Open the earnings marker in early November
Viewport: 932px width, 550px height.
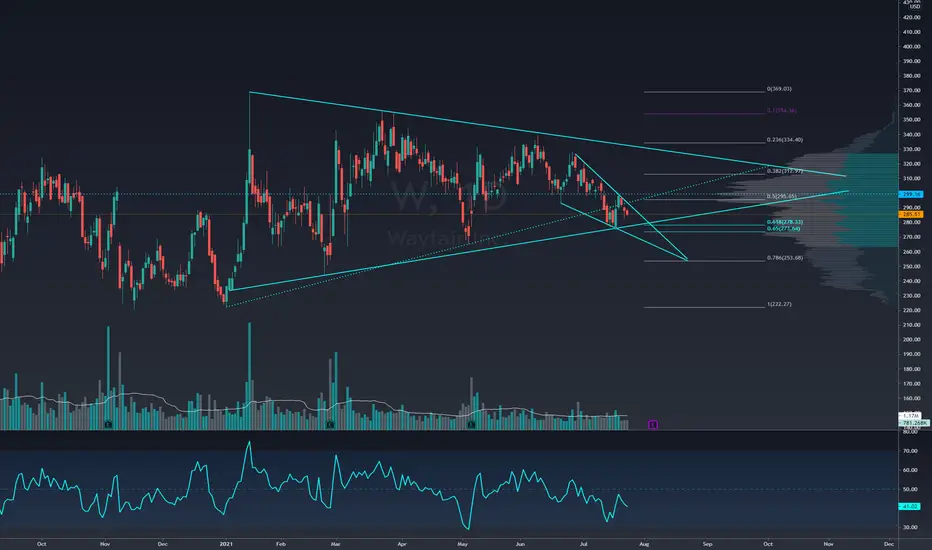click(x=108, y=425)
